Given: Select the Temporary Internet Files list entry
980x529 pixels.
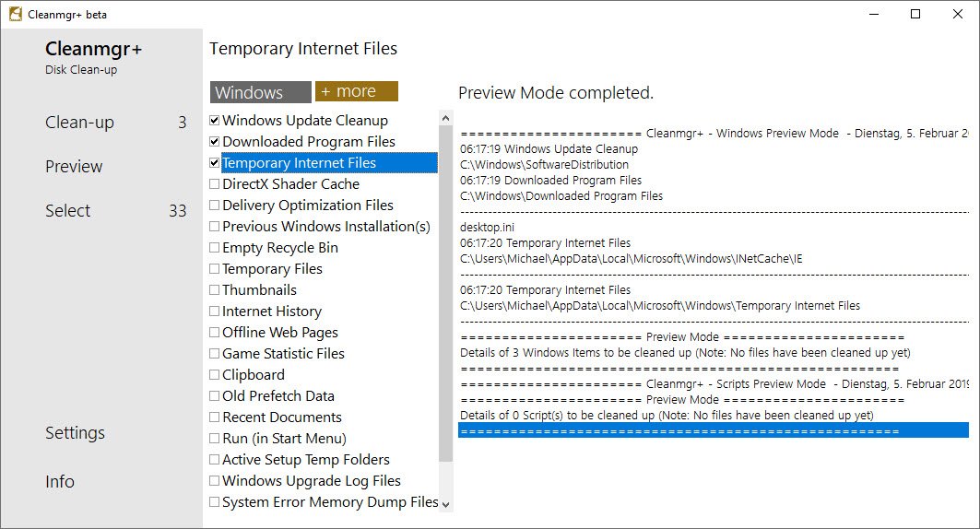Looking at the screenshot, I should (299, 163).
